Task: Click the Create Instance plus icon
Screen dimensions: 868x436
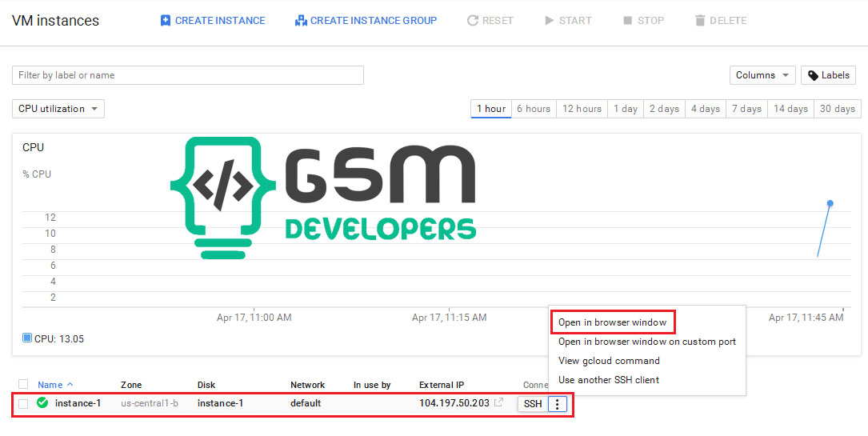Action: (165, 21)
